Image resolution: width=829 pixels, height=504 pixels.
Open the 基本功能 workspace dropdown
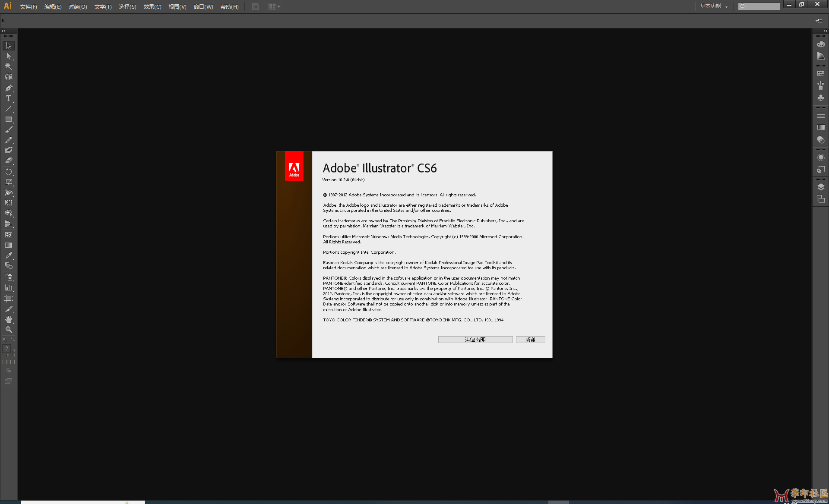713,6
